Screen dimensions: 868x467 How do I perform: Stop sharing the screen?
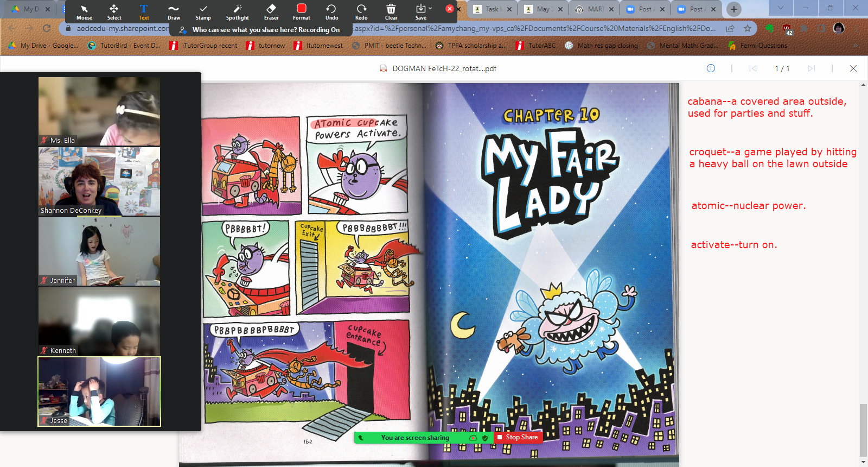click(x=518, y=437)
